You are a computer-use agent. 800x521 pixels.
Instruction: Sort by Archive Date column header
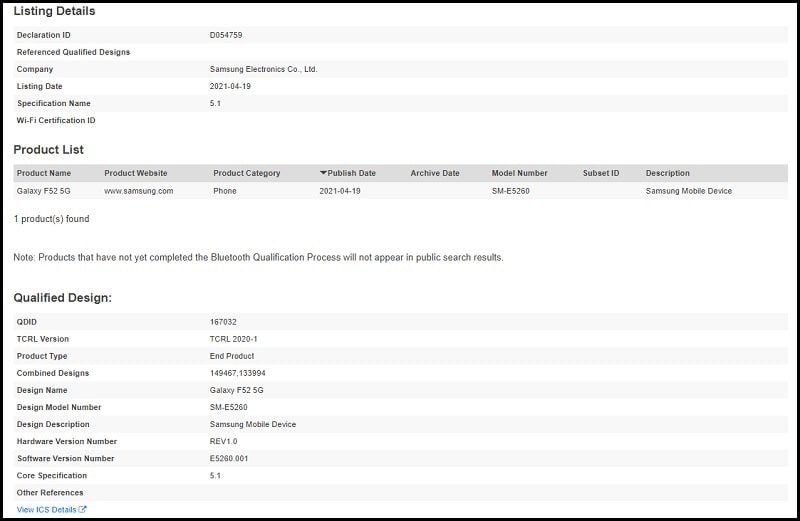click(x=435, y=173)
